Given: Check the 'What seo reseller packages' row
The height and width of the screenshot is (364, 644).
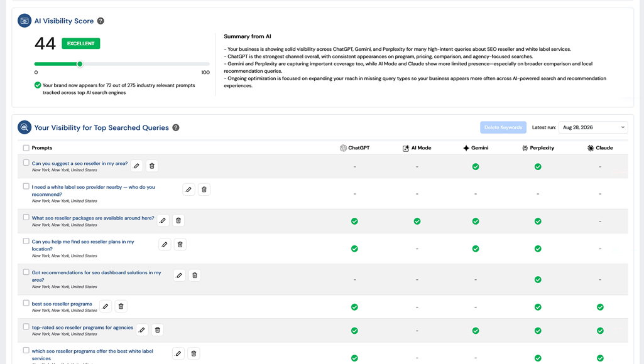Looking at the screenshot, I should (26, 217).
